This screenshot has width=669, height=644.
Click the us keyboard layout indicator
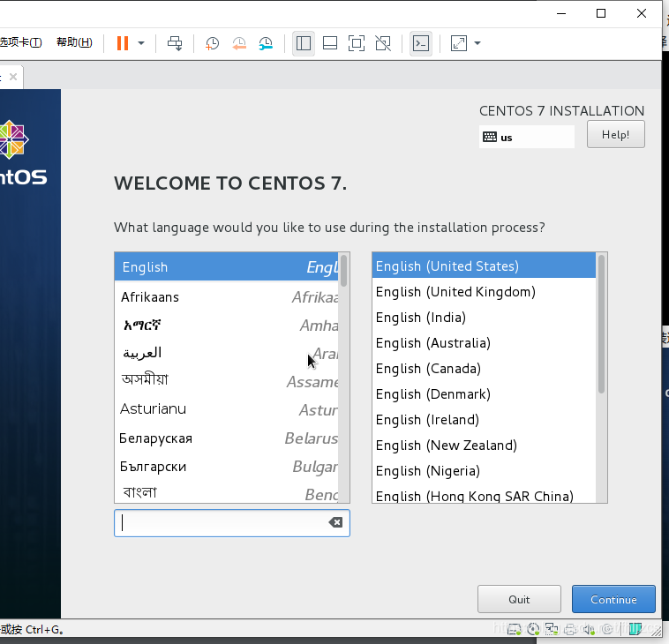(x=527, y=137)
